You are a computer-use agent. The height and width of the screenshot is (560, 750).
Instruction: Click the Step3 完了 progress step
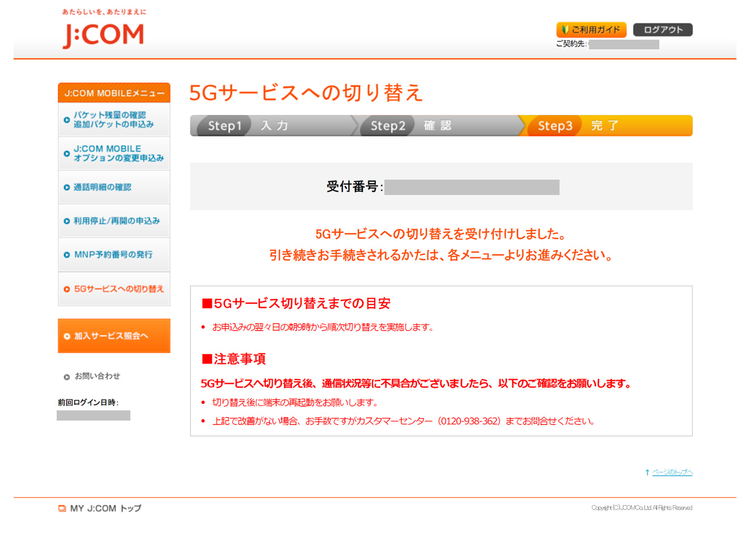(608, 126)
